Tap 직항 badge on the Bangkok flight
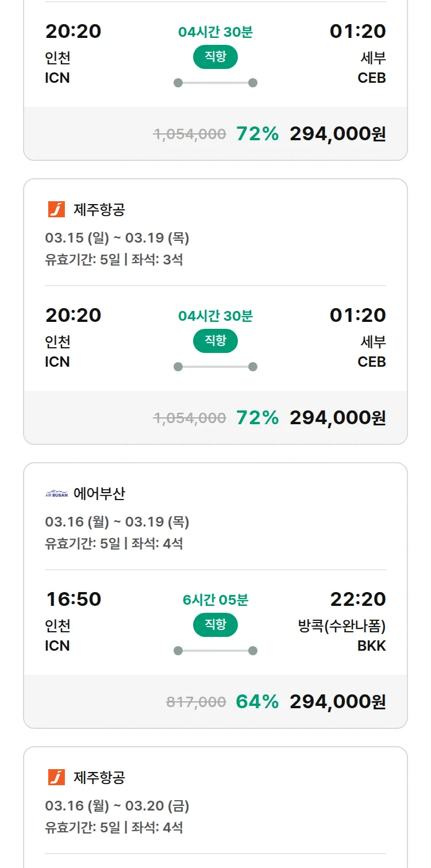Viewport: 431px width, 868px height. pyautogui.click(x=215, y=625)
